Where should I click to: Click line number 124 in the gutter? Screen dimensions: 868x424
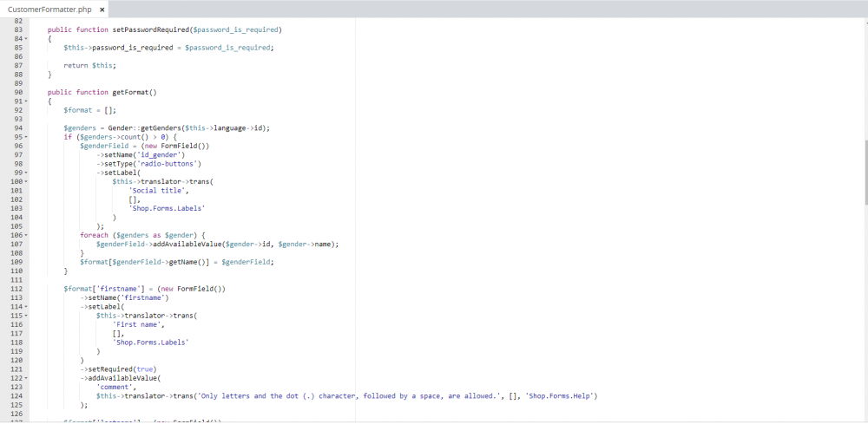16,396
